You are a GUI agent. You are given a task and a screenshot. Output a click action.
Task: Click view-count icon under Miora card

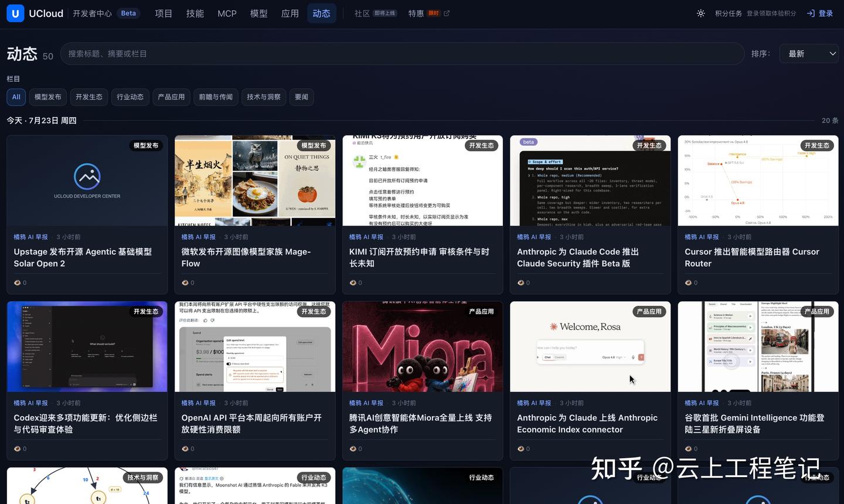coord(353,449)
